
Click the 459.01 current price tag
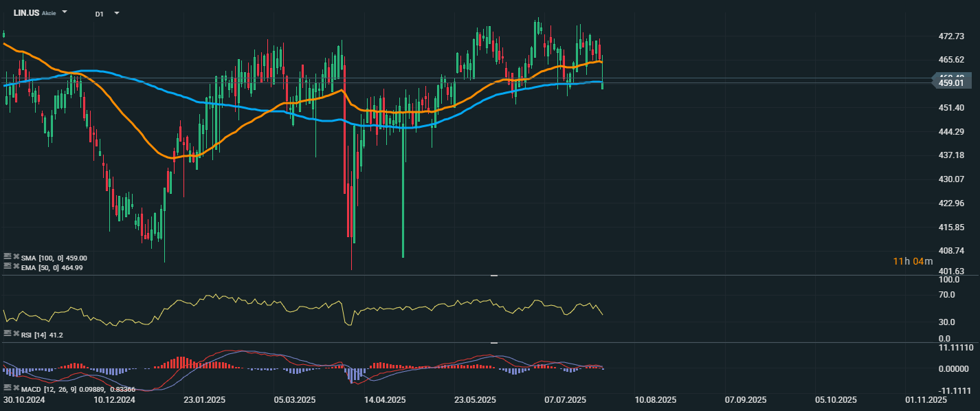coord(953,83)
